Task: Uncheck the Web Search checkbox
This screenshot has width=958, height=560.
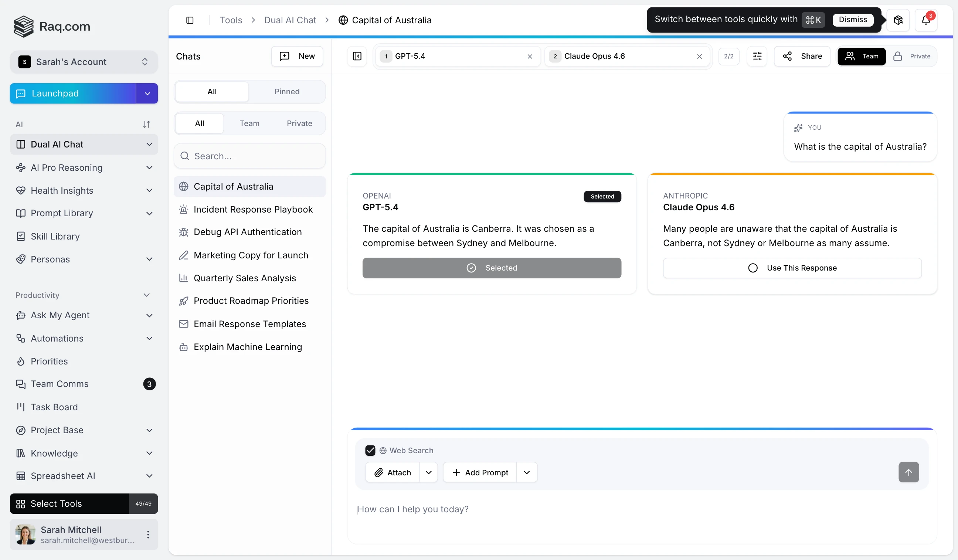Action: pyautogui.click(x=370, y=451)
